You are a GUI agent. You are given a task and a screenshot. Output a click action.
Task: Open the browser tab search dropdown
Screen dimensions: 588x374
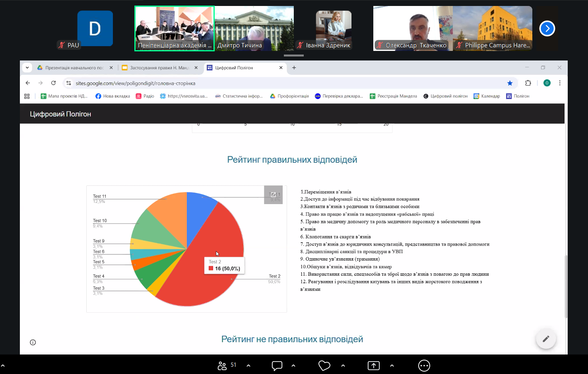pyautogui.click(x=27, y=68)
